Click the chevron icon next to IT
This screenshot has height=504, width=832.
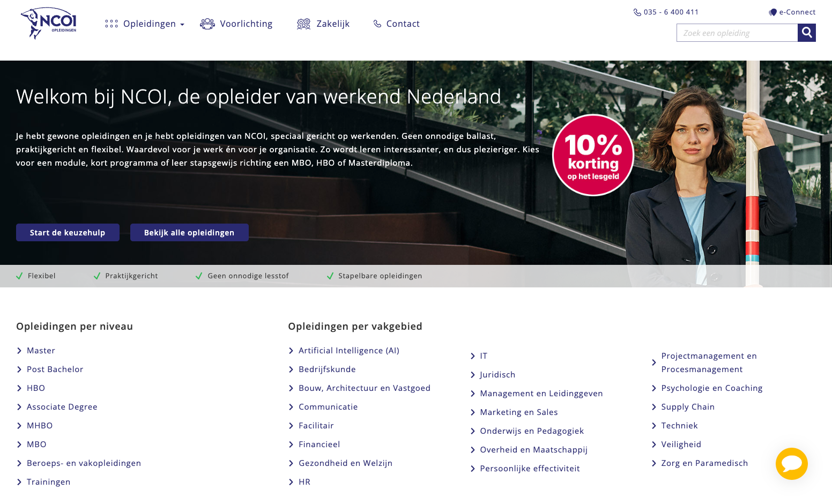(x=473, y=356)
